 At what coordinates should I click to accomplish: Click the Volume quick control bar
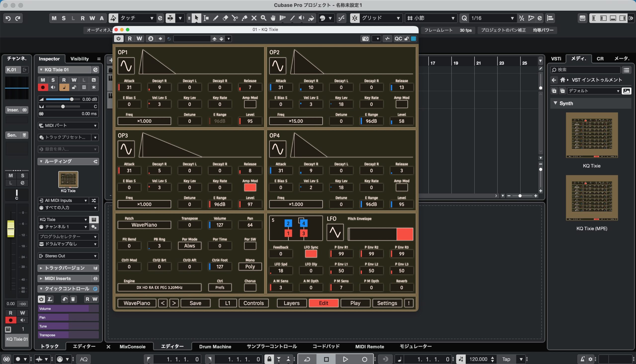point(68,309)
